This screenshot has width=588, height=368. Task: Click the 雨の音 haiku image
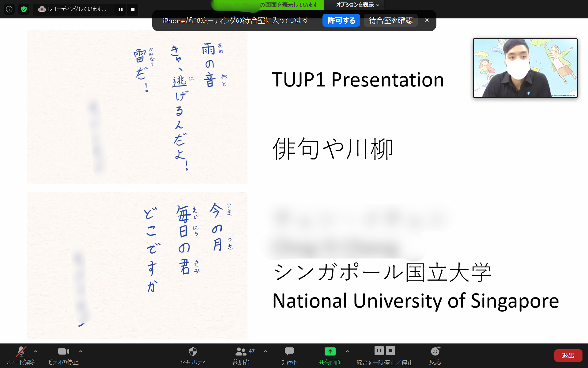click(137, 107)
